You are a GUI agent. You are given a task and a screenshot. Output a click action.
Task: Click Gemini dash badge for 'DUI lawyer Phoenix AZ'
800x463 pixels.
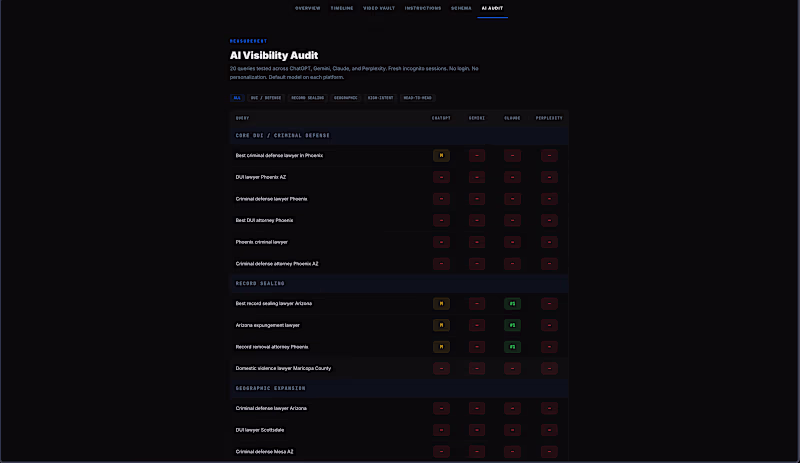[x=477, y=177]
